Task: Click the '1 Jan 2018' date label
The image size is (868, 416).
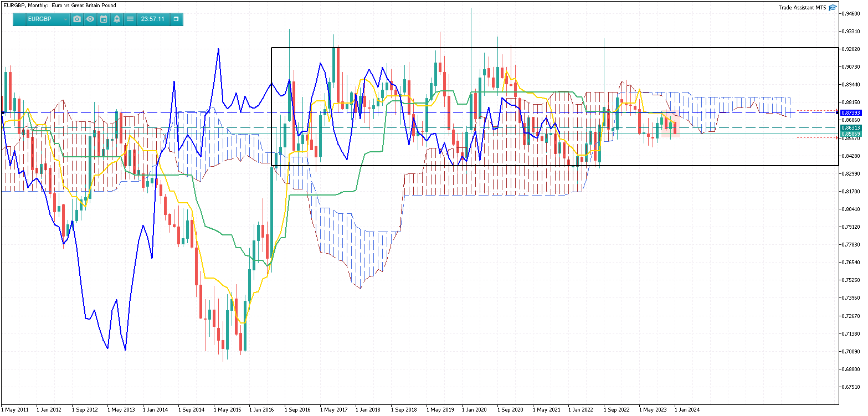Action: click(x=368, y=410)
